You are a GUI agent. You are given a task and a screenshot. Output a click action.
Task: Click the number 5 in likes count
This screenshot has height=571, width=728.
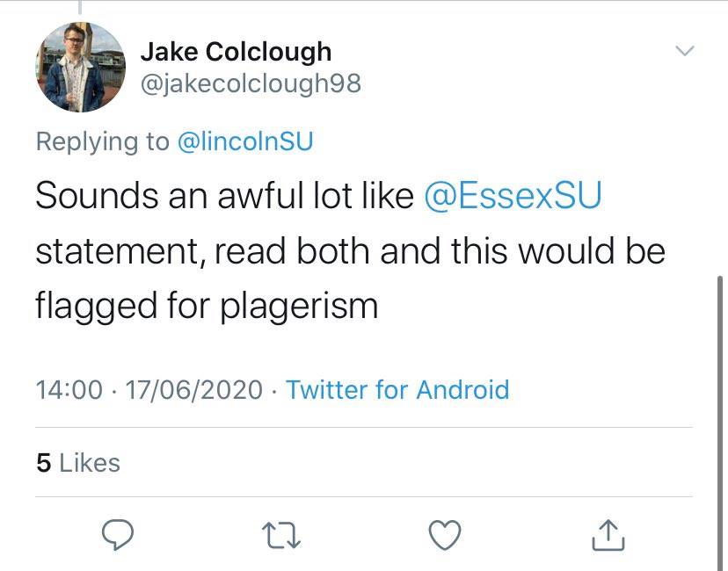43,463
